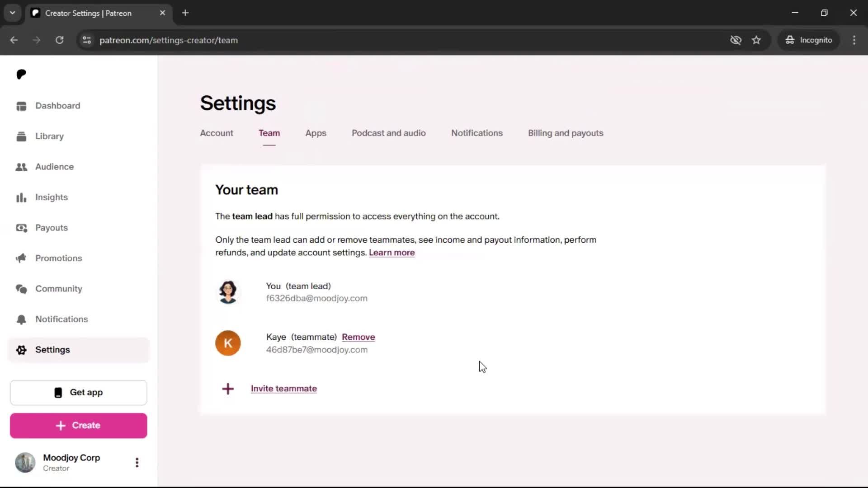This screenshot has height=488, width=868.
Task: Click the Moodjoy Corp account name
Action: click(71, 458)
